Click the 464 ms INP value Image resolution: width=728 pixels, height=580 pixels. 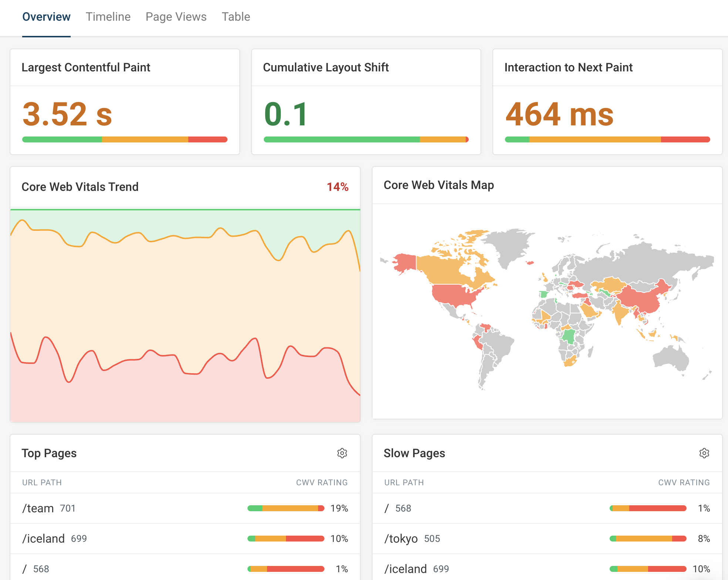coord(559,114)
